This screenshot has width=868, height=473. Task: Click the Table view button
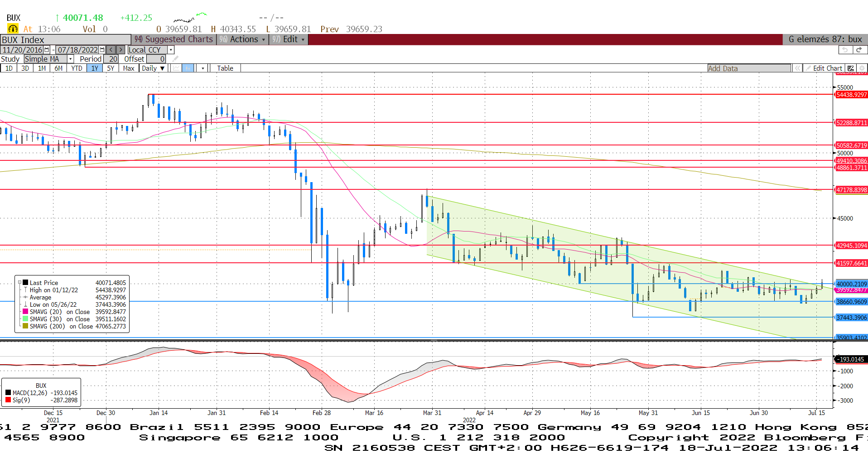pyautogui.click(x=225, y=68)
